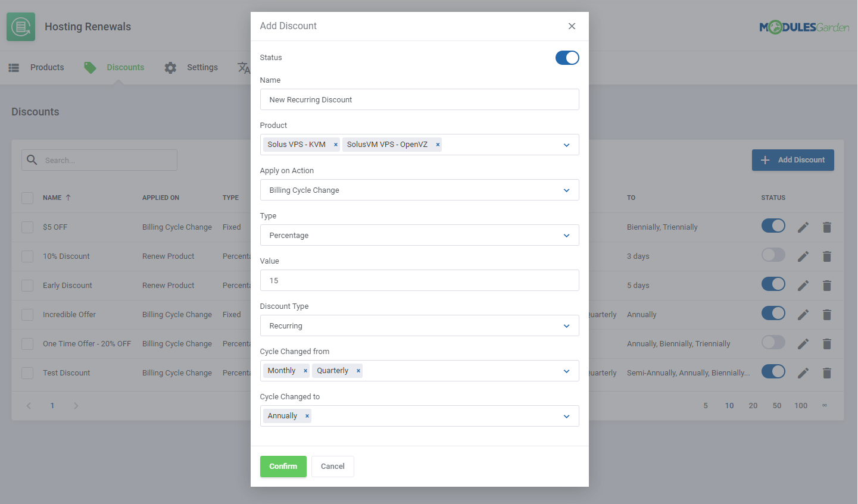Click the search magnifier icon

click(x=32, y=160)
